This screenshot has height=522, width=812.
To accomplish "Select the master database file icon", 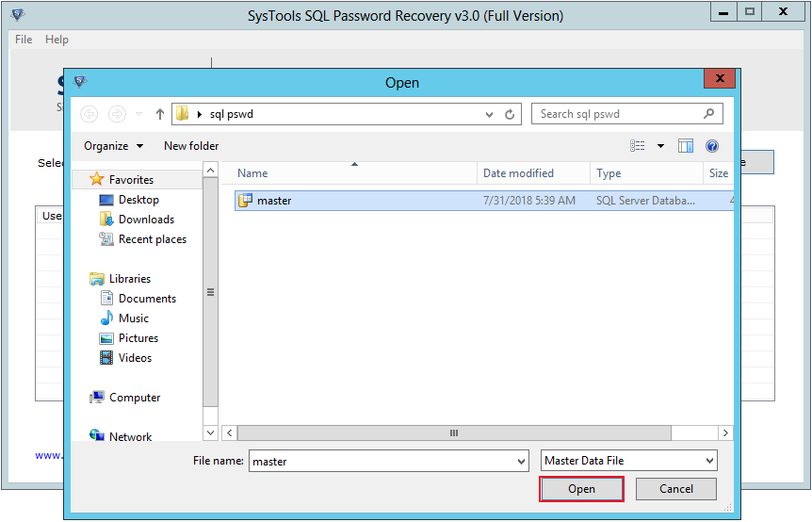I will click(245, 201).
